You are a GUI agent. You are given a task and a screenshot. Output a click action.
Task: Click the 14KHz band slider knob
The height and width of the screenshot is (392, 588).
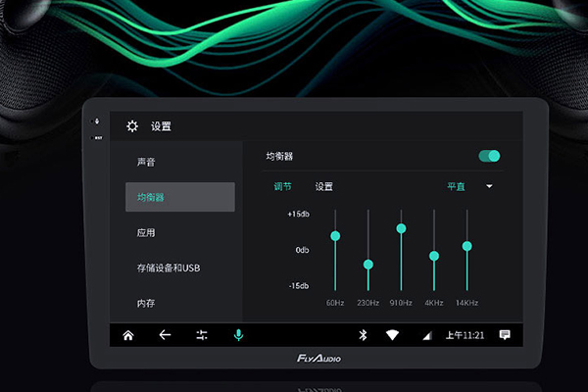467,246
